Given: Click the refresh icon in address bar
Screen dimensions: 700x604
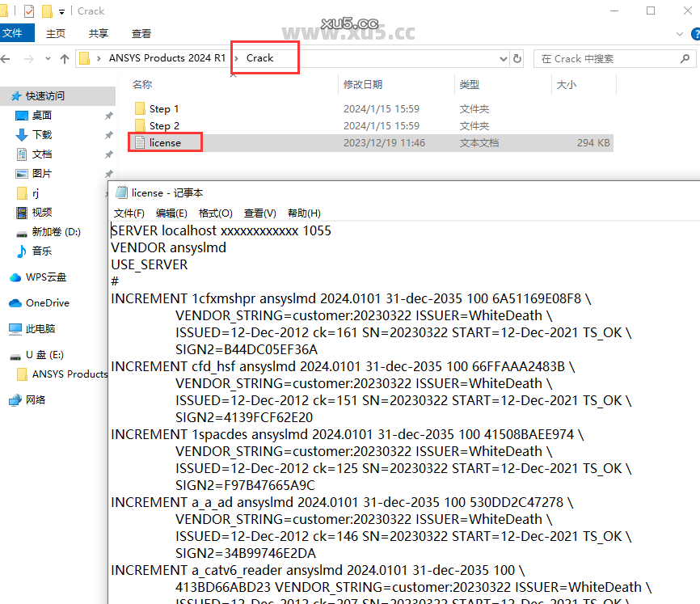Looking at the screenshot, I should [x=518, y=58].
